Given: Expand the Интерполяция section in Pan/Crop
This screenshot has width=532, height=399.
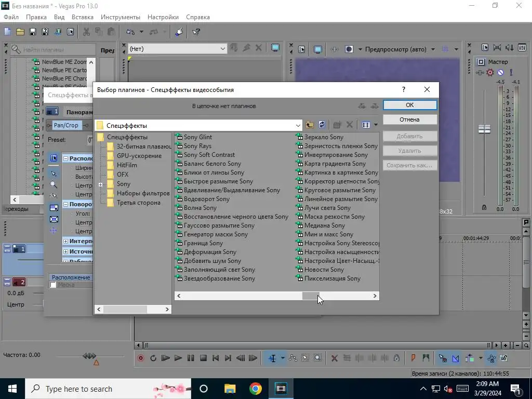Looking at the screenshot, I should click(66, 241).
